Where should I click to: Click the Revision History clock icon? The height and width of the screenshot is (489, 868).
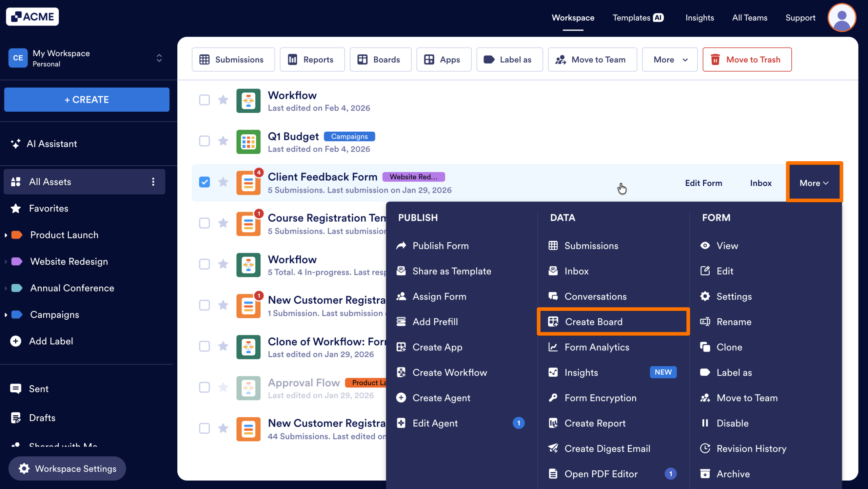tap(705, 449)
